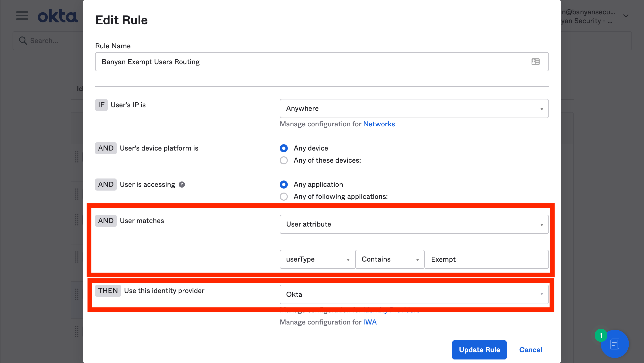Select the Any application radio option
Screen dimensions: 644x363
pos(284,185)
